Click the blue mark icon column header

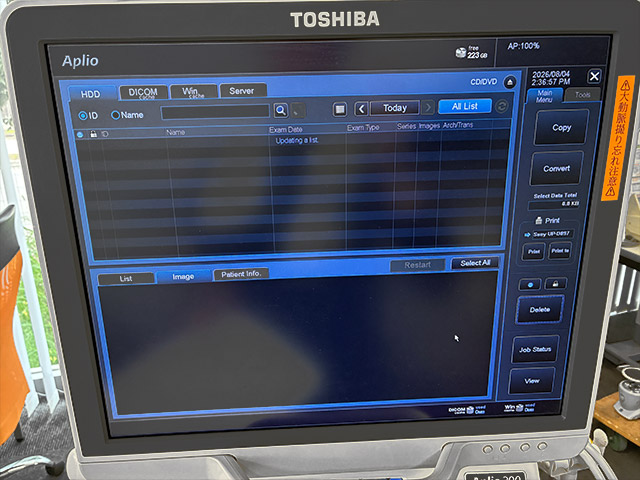(x=80, y=134)
